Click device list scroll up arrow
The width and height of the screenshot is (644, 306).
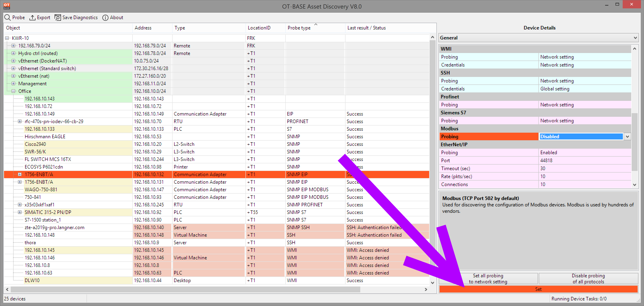433,37
